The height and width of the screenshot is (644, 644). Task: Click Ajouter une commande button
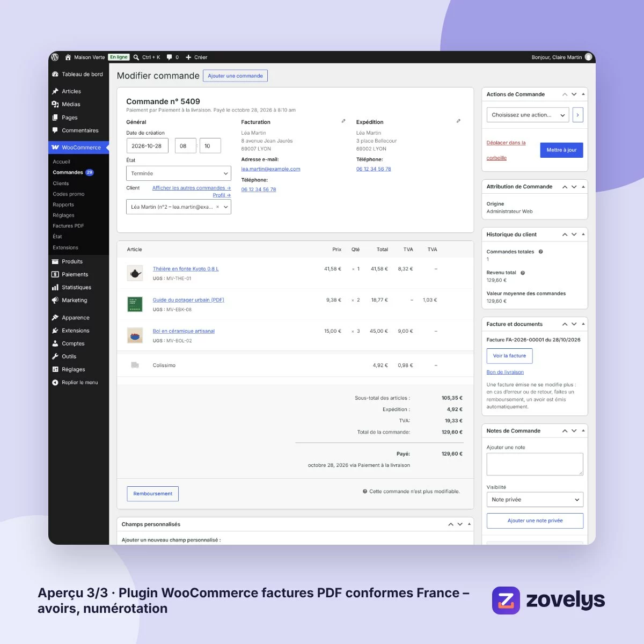click(x=235, y=76)
